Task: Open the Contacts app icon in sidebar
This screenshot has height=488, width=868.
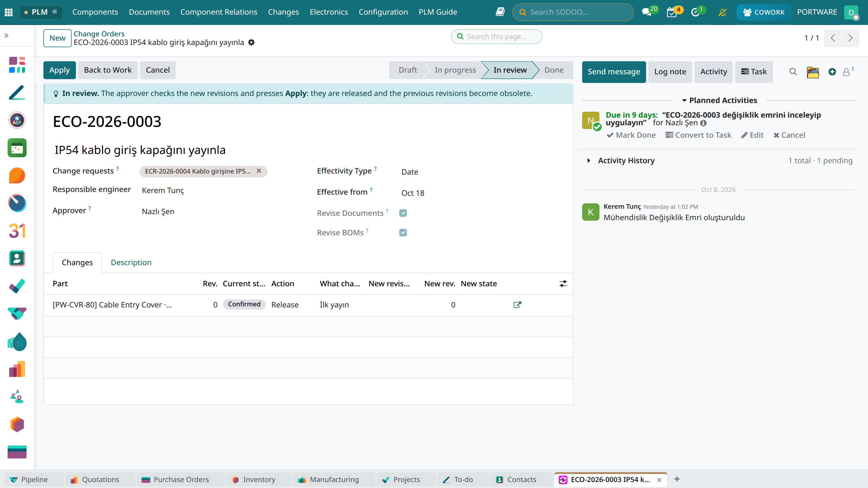Action: point(17,258)
